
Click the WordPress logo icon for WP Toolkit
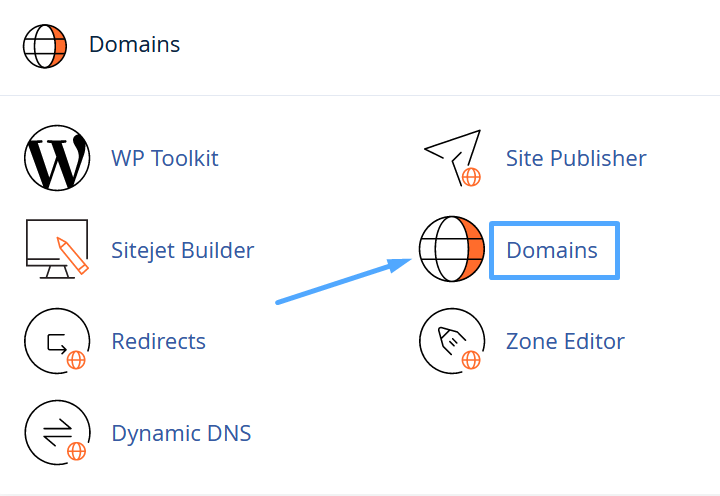56,158
